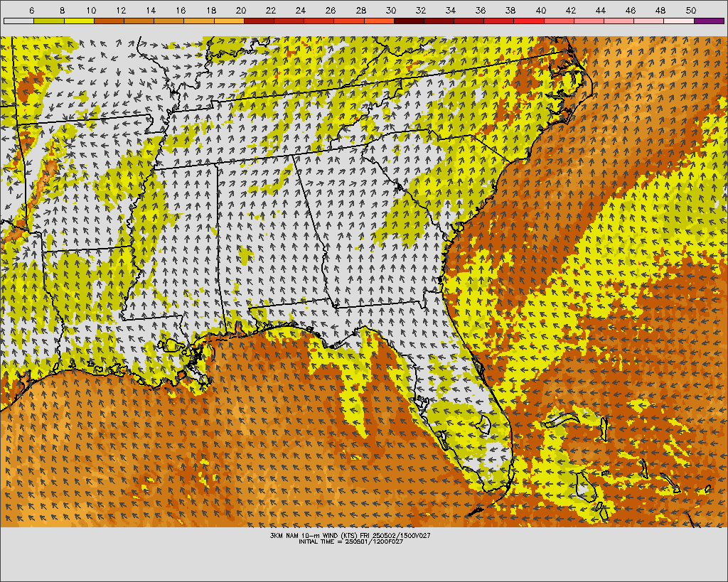Select the legend label '40'
Image resolution: width=728 pixels, height=582 pixels.
tap(541, 10)
